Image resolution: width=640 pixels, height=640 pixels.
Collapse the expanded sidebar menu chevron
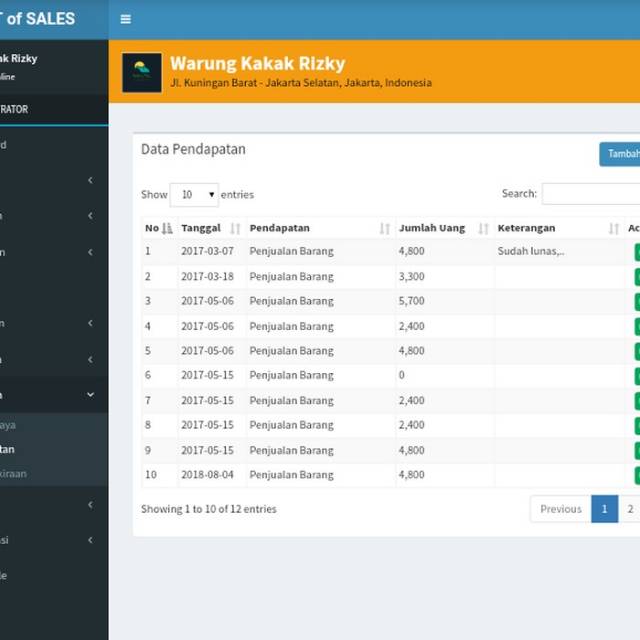pyautogui.click(x=90, y=395)
